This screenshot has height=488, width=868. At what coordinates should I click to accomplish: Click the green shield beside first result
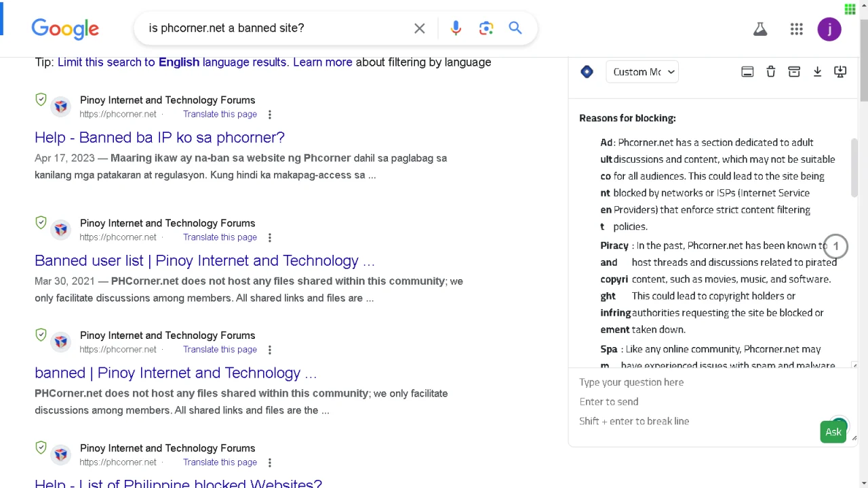(x=41, y=100)
